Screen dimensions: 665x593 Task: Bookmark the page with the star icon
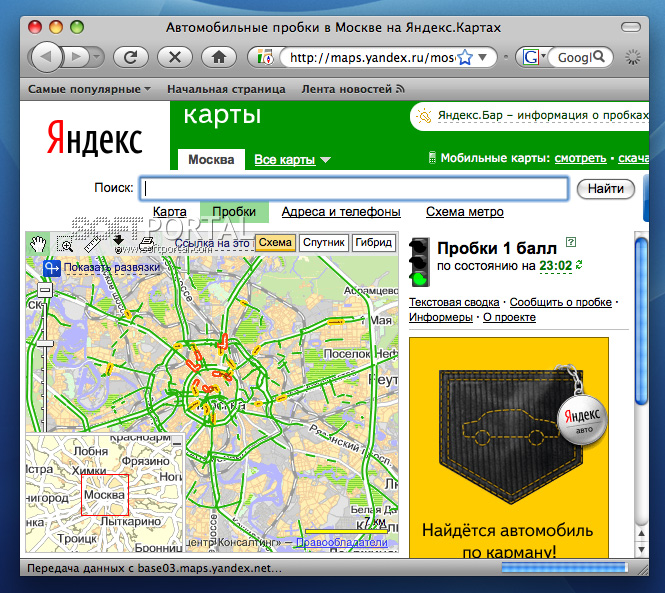tap(465, 57)
